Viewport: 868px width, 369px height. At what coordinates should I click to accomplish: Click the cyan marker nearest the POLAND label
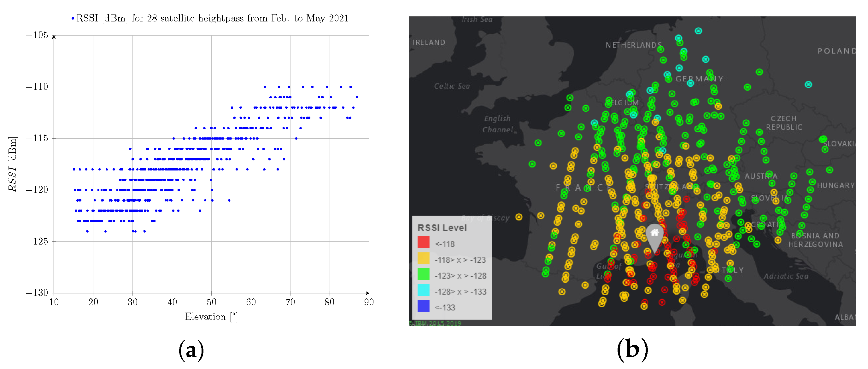pyautogui.click(x=808, y=84)
